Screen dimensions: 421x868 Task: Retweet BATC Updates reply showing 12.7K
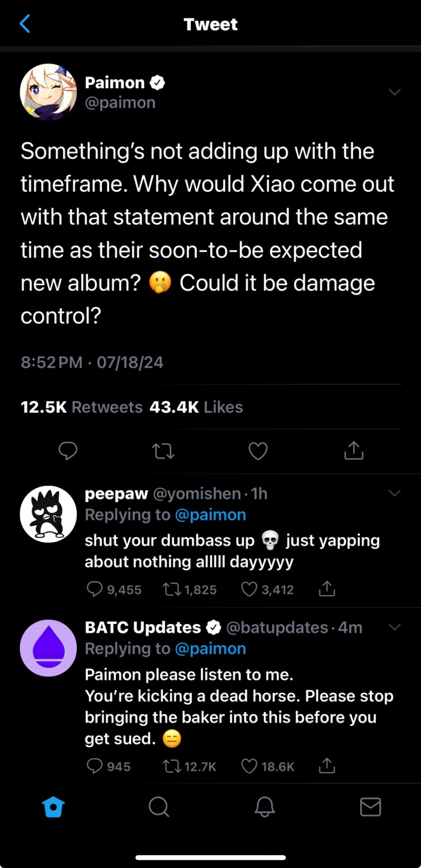coord(172,766)
